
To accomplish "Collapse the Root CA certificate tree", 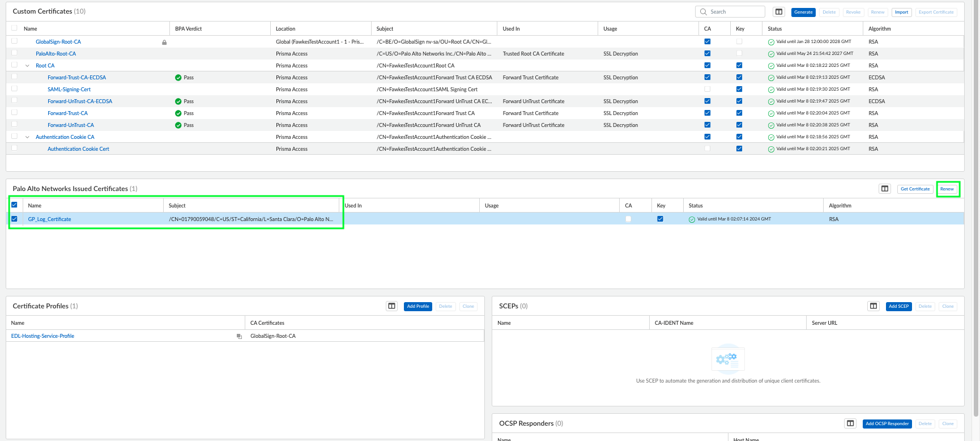I will (x=27, y=66).
